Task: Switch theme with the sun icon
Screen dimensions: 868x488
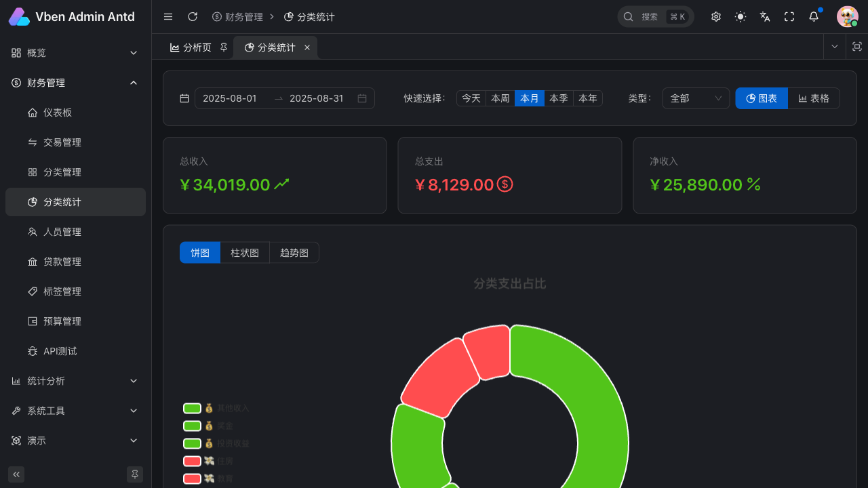Action: point(741,17)
